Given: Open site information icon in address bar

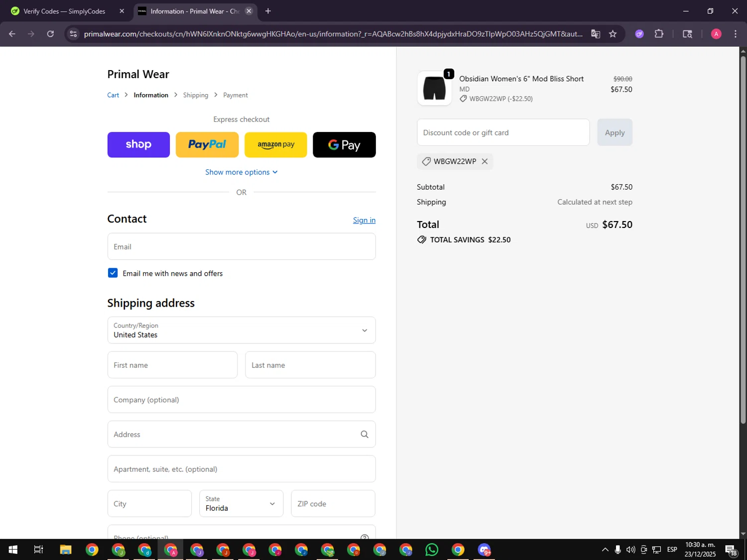Looking at the screenshot, I should (73, 34).
